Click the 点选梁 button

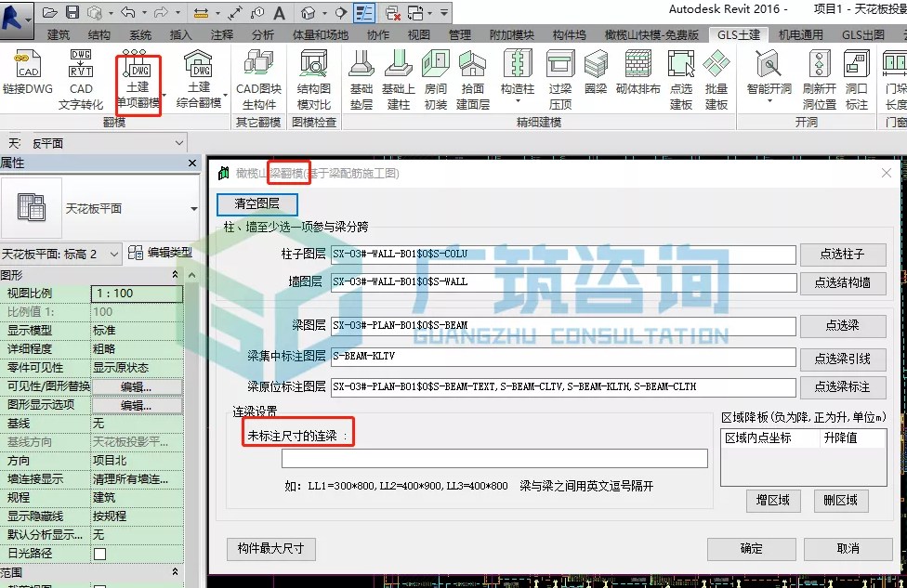[843, 326]
